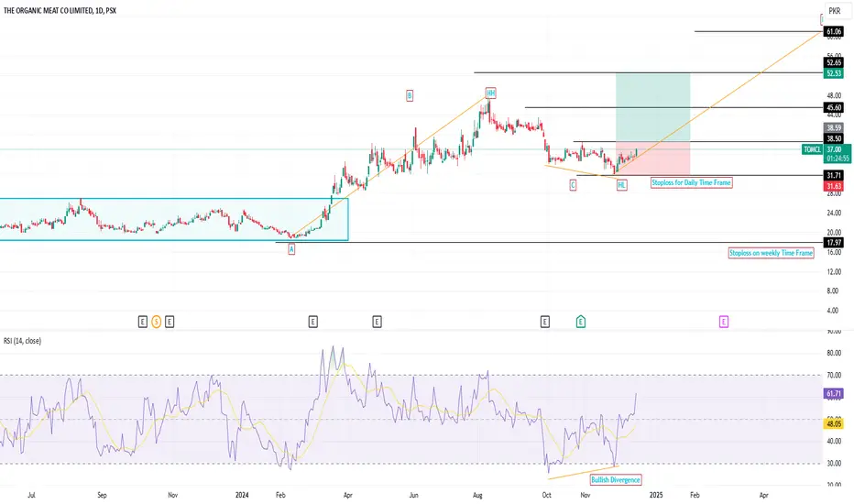Viewport: 854px width, 504px height.
Task: Select the cyan consolidation rectangle
Action: [174, 219]
